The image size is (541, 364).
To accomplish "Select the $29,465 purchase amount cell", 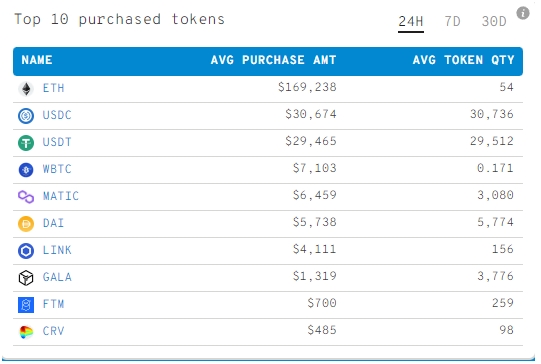I will [x=311, y=141].
